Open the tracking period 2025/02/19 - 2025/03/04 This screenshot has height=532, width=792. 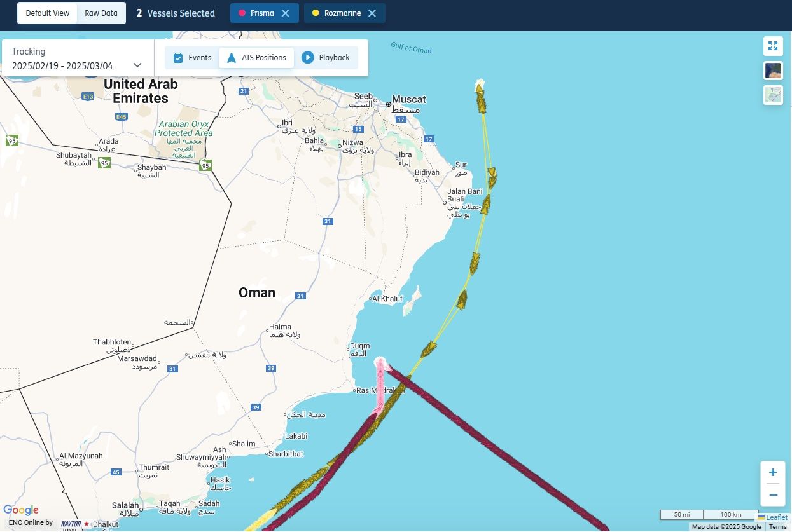(x=62, y=66)
